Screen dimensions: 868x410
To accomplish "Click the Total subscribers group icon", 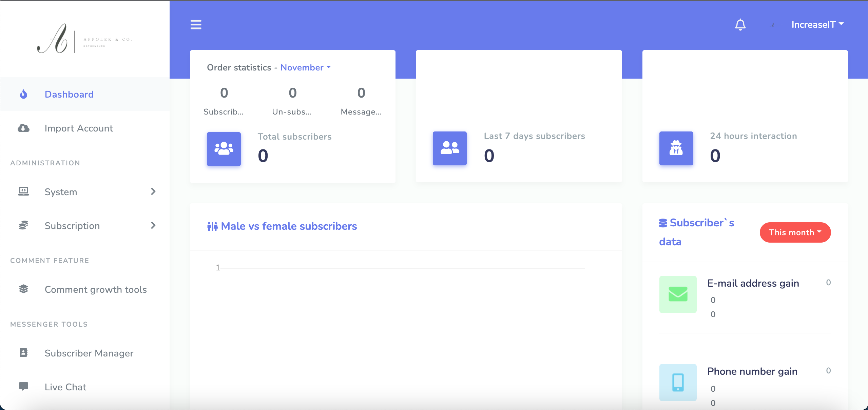I will pos(224,149).
